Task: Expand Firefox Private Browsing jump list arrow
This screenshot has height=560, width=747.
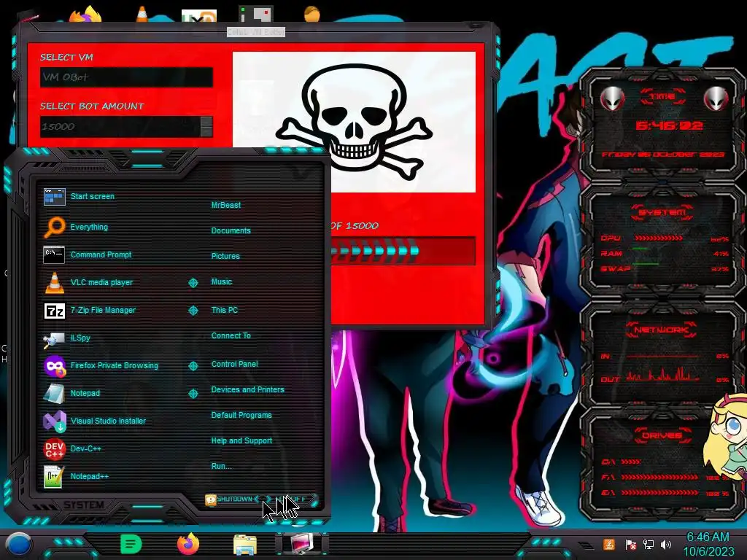Action: click(x=193, y=366)
